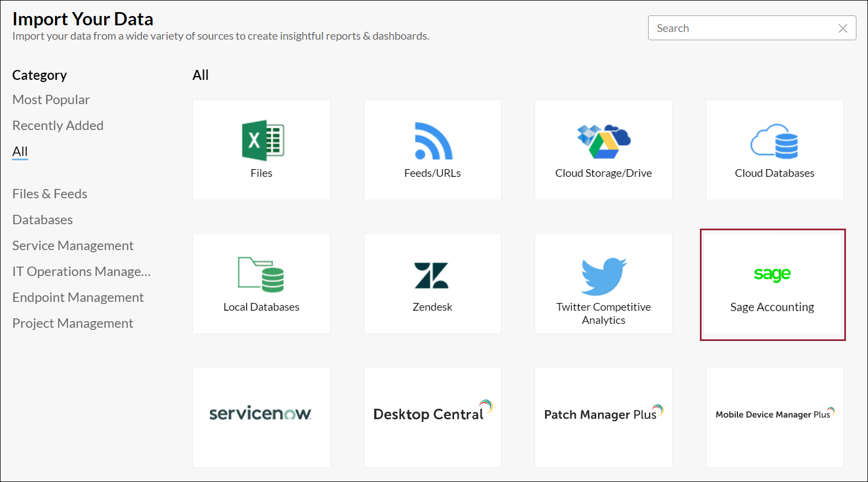Show the Most Popular category

pos(51,100)
